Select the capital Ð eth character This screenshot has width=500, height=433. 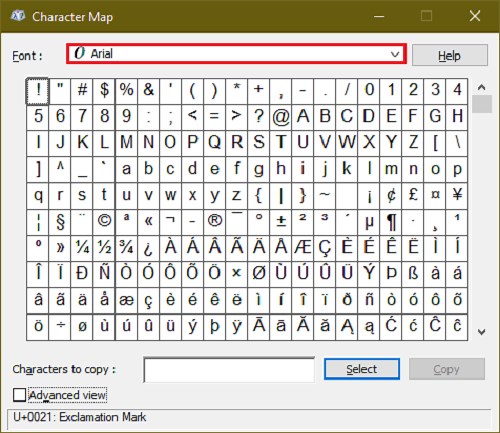(82, 275)
